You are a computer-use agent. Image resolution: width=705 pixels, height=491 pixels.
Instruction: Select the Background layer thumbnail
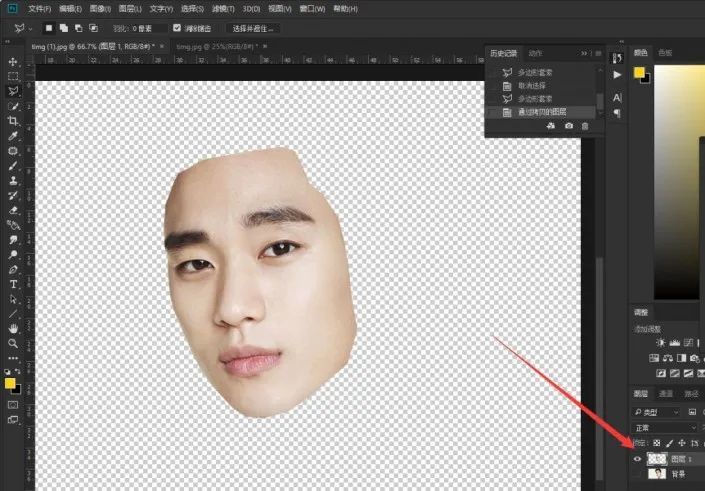tap(657, 473)
